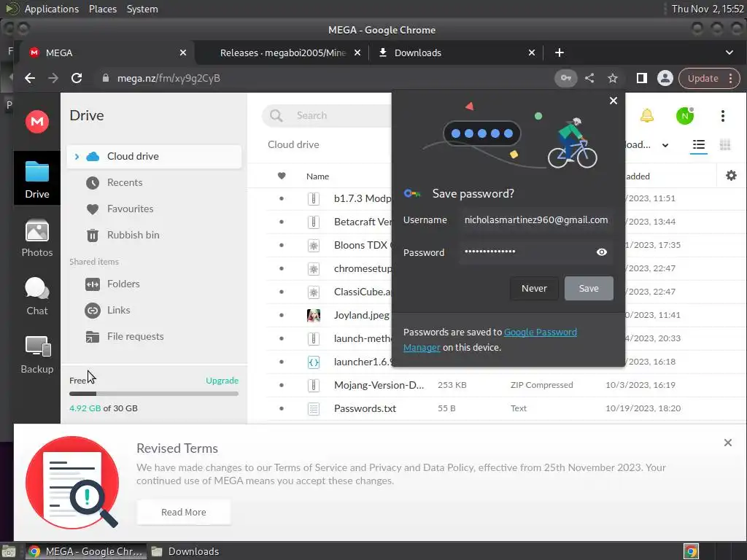Click the storage usage bar
Image resolution: width=747 pixels, height=560 pixels.
pyautogui.click(x=153, y=394)
